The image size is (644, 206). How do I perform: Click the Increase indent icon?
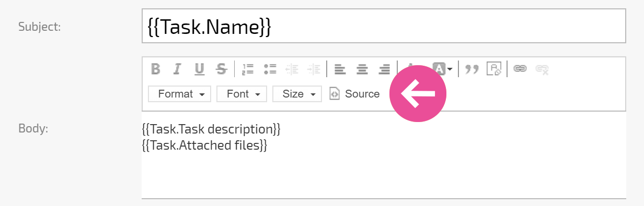pos(314,69)
